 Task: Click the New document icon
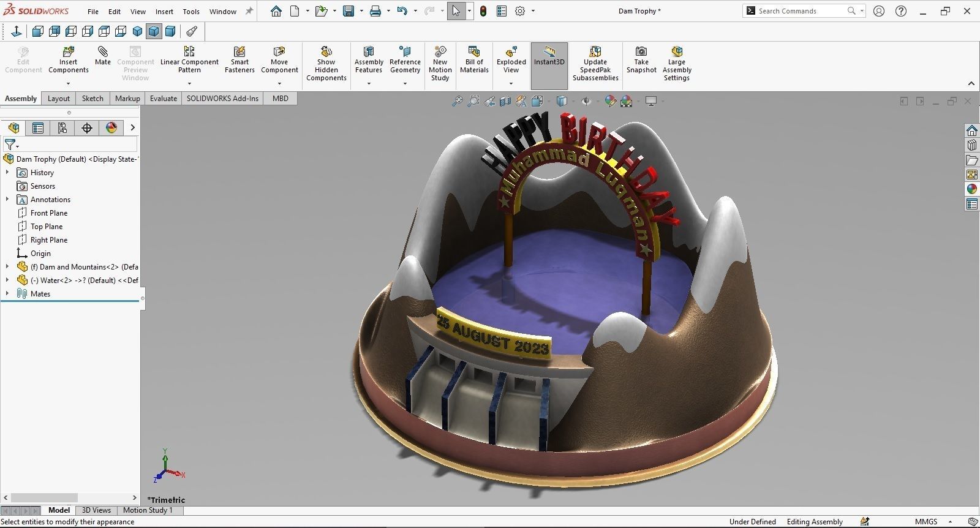(295, 11)
